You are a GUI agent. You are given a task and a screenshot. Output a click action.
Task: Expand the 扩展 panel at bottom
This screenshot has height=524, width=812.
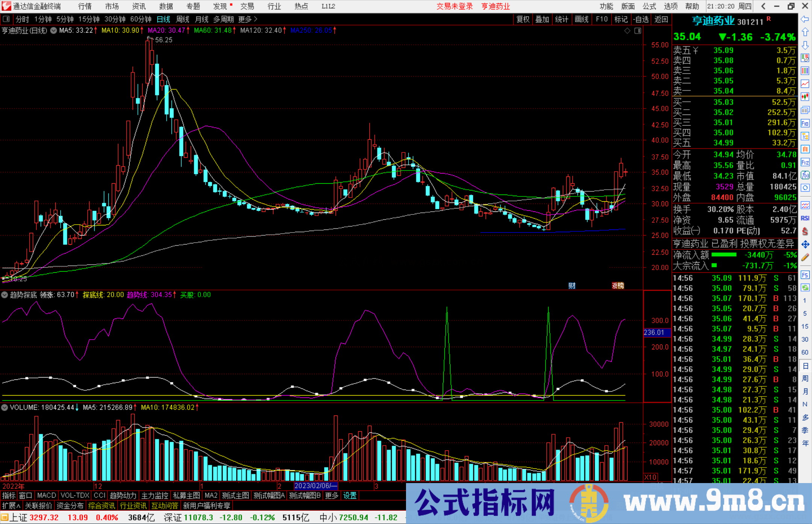[x=11, y=506]
